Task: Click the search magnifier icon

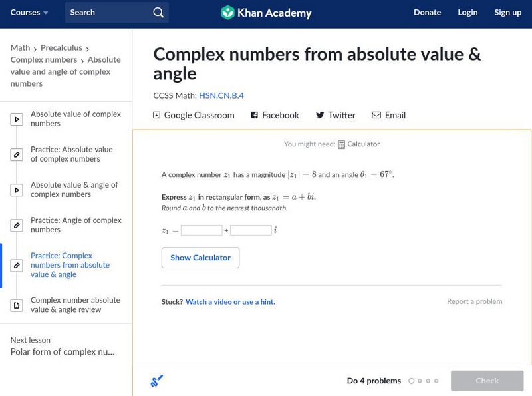Action: click(158, 13)
